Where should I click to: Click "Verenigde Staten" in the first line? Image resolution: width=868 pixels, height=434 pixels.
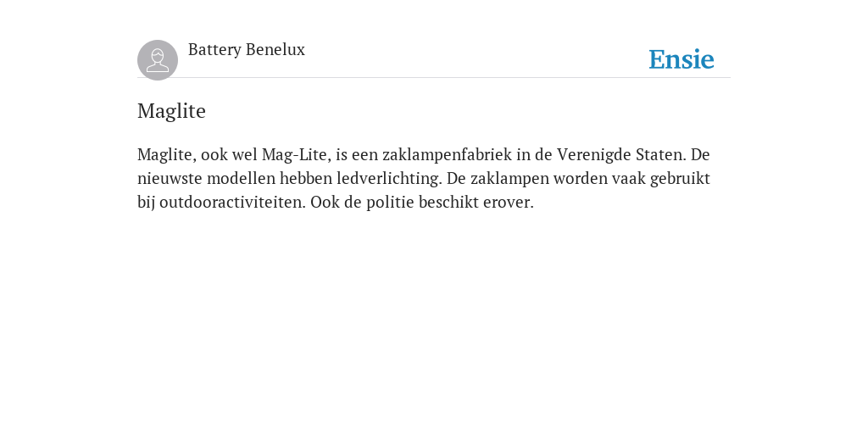coord(621,154)
